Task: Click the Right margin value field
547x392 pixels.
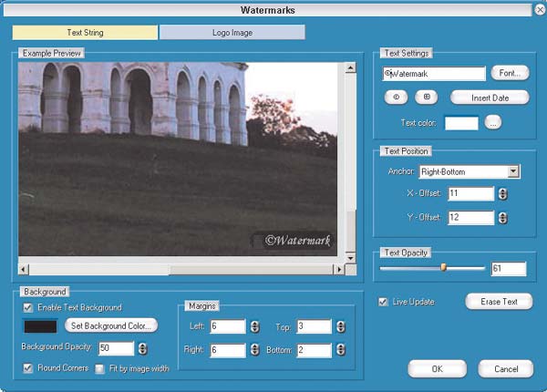Action: (228, 350)
